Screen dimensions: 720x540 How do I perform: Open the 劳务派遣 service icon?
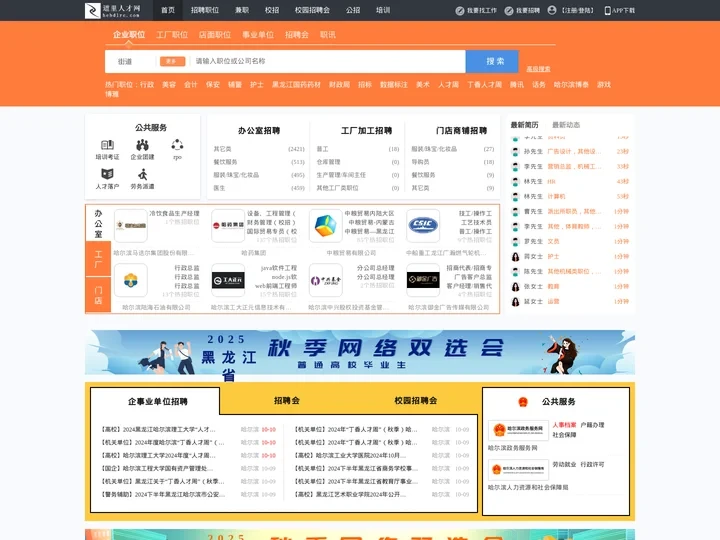click(x=142, y=174)
